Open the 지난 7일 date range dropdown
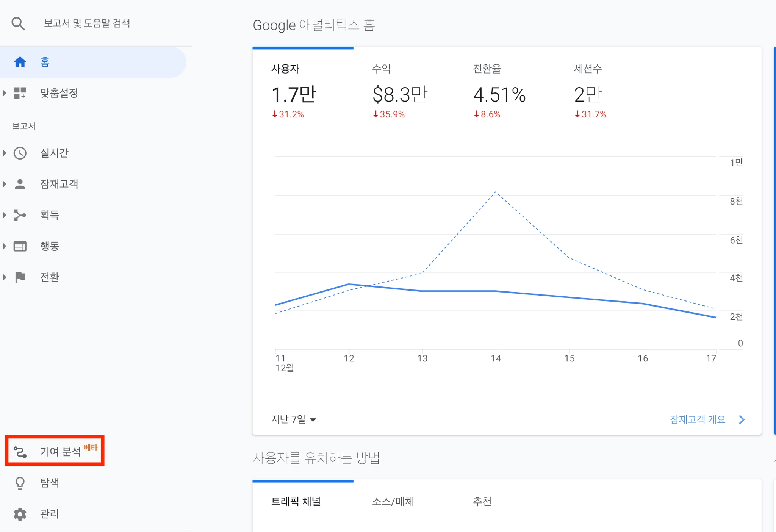 click(294, 419)
